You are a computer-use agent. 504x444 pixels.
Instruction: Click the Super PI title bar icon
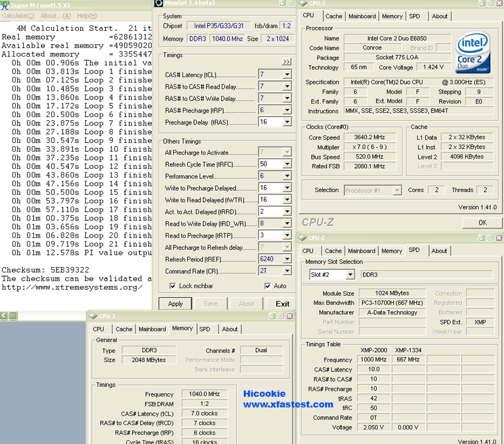5,5
